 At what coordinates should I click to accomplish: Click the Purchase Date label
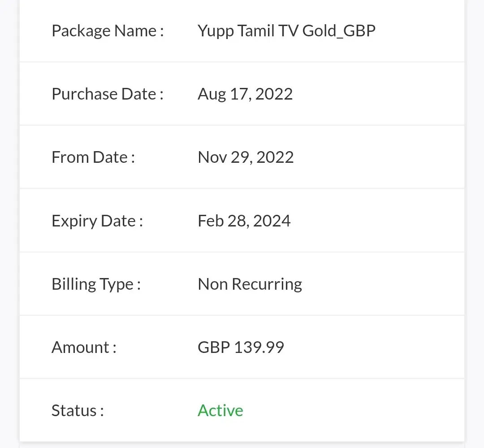pos(108,94)
